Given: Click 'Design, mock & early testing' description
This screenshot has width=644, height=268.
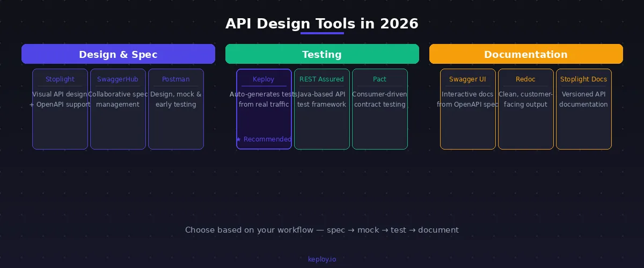Looking at the screenshot, I should click(176, 99).
